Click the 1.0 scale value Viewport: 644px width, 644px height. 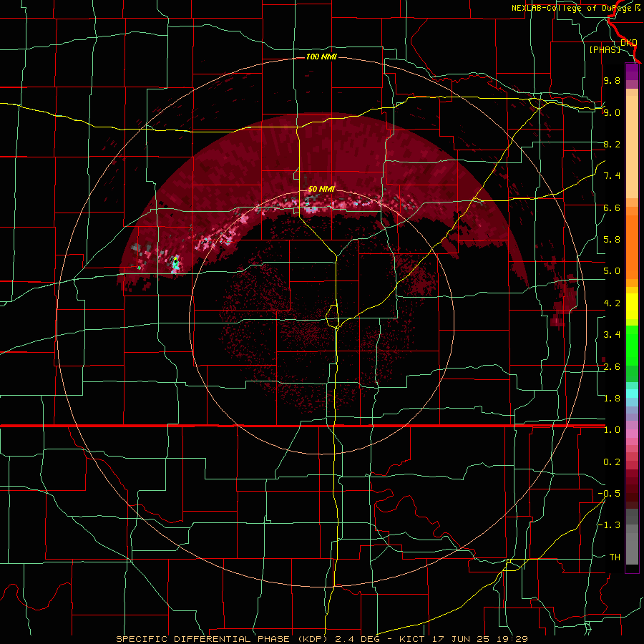612,430
